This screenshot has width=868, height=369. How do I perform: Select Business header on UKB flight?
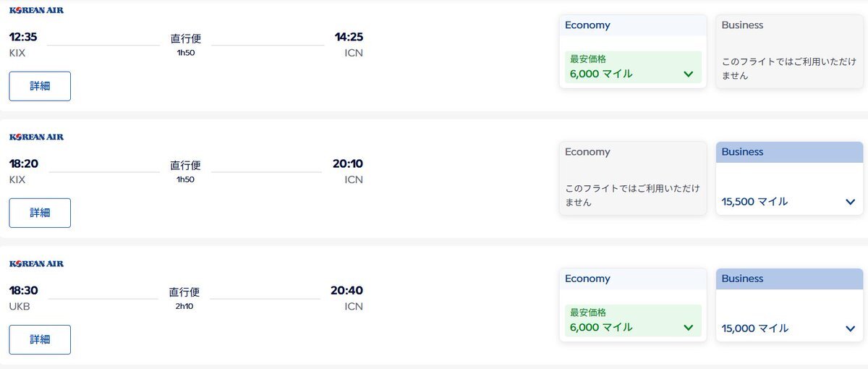pyautogui.click(x=789, y=279)
